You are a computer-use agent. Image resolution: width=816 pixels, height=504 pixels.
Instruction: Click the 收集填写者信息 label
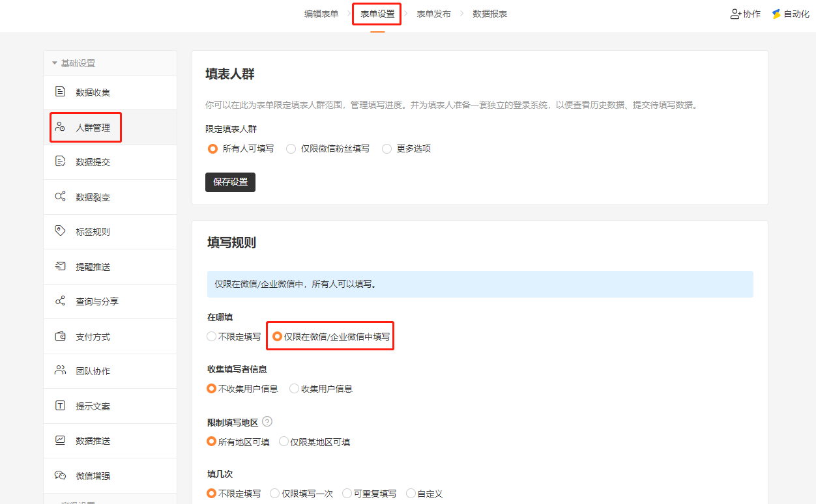(x=237, y=369)
